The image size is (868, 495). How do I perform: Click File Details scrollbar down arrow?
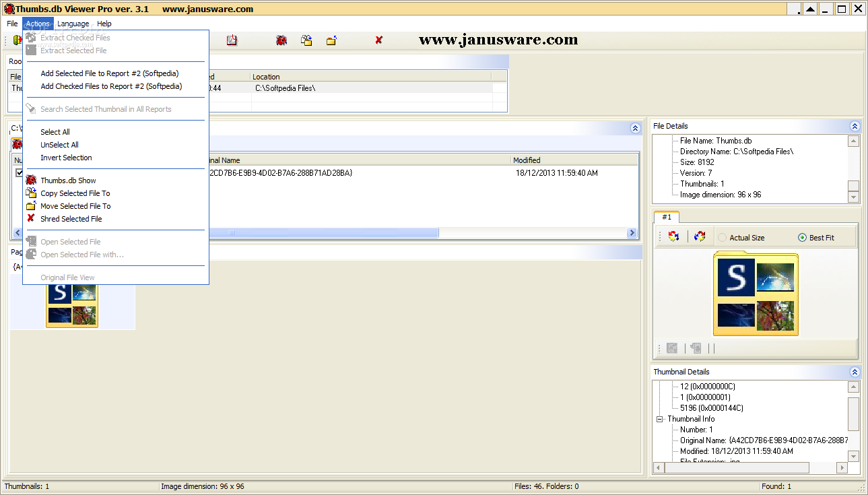[853, 197]
